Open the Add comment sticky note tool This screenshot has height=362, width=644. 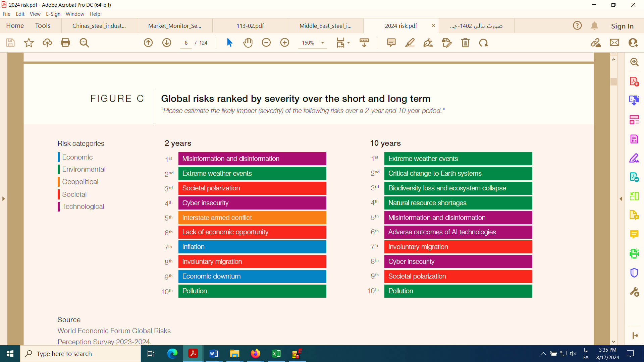(391, 43)
